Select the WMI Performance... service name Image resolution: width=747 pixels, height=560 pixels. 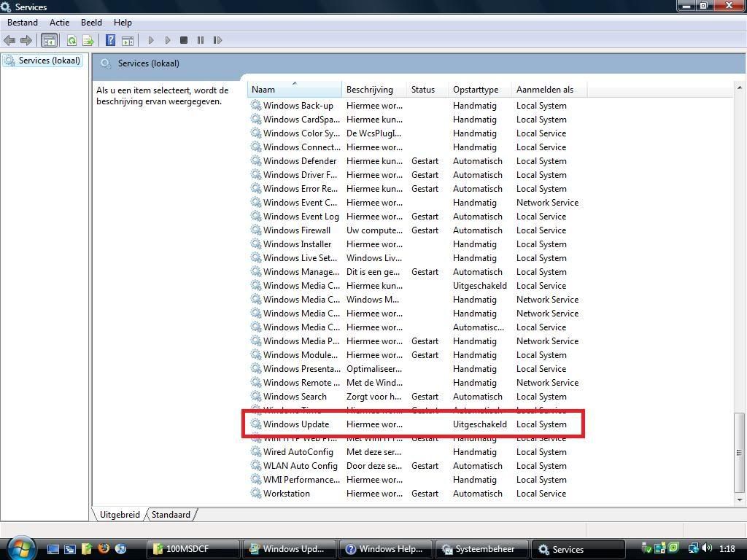pyautogui.click(x=301, y=480)
